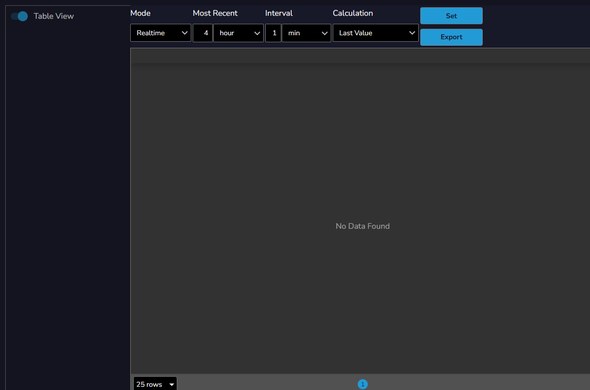The height and width of the screenshot is (390, 590).
Task: Click the Table View label text
Action: [53, 16]
